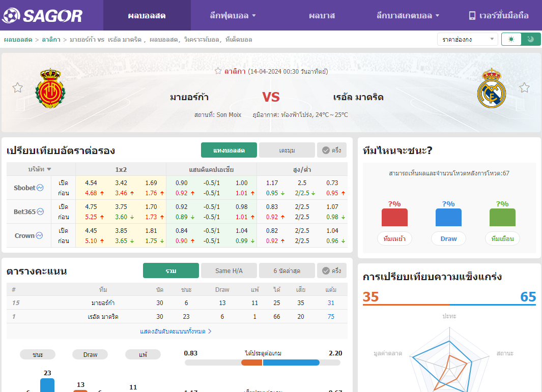Select the Same H/A tab
Image resolution: width=542 pixels, height=392 pixels.
coord(229,271)
